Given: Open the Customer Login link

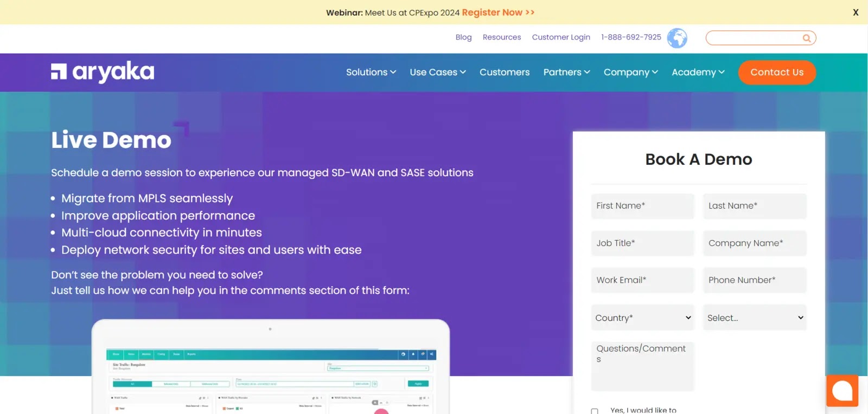Looking at the screenshot, I should pos(561,37).
